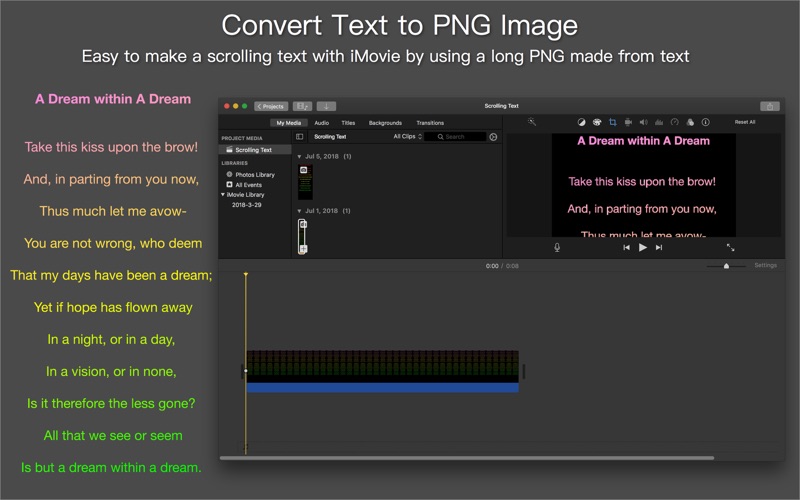Viewport: 800px width, 500px height.
Task: Select the blue audio track in timeline
Action: tap(383, 388)
